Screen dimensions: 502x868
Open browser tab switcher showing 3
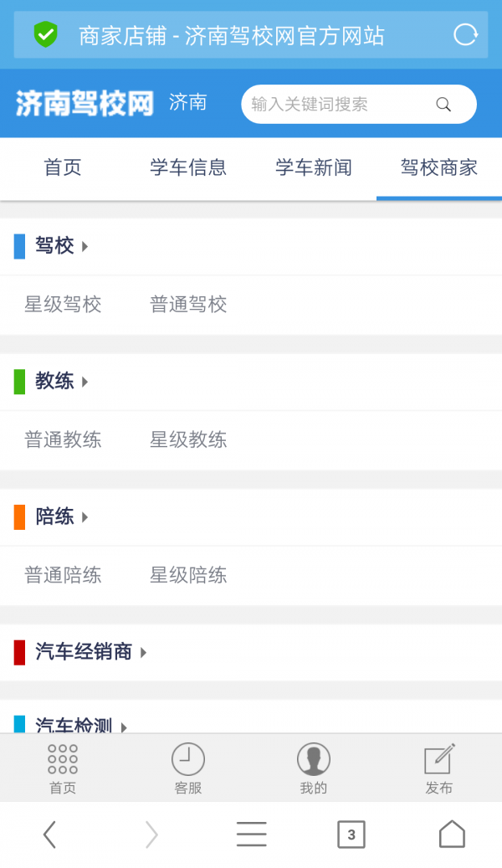tap(351, 834)
